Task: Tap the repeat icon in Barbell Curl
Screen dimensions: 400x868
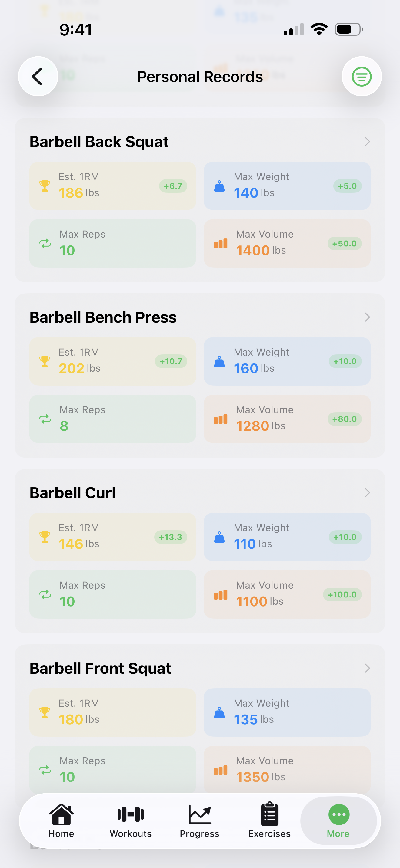Action: pyautogui.click(x=45, y=594)
